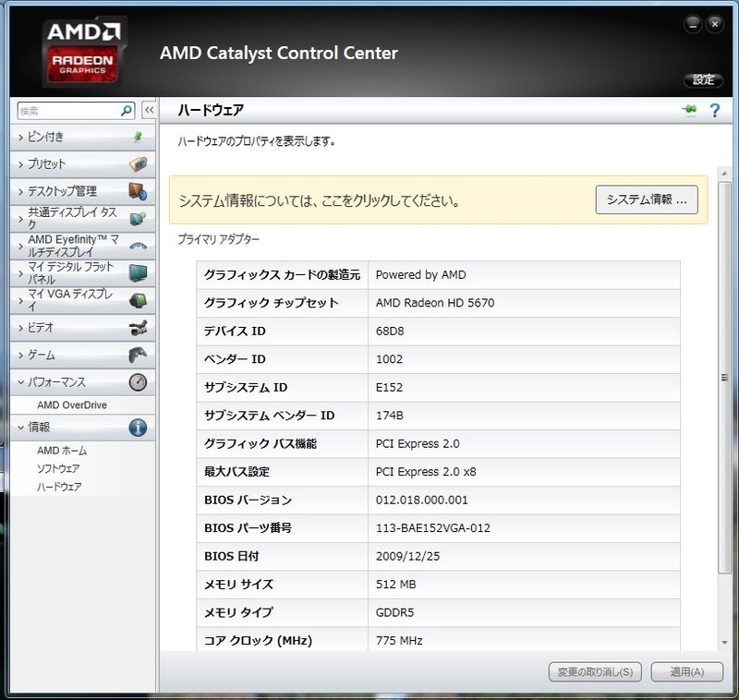739x700 pixels.
Task: Expand the プリセット section
Action: point(82,164)
